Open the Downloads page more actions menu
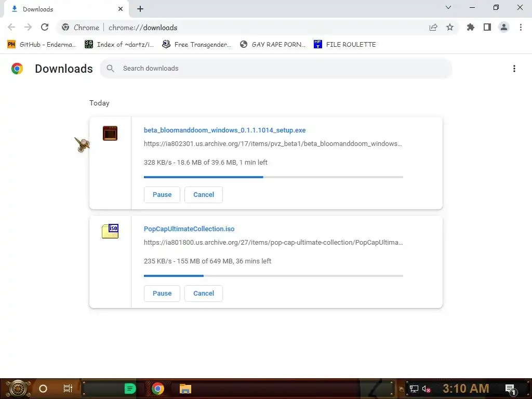Viewport: 532px width, 399px height. click(514, 69)
